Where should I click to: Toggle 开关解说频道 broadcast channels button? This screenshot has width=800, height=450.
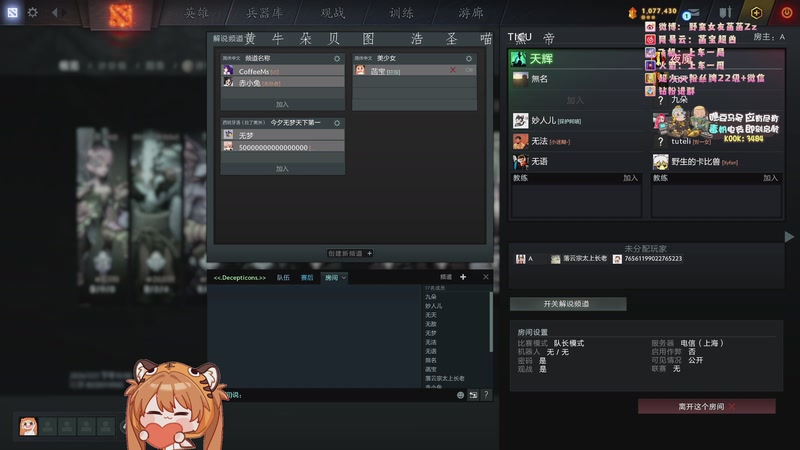pyautogui.click(x=568, y=304)
